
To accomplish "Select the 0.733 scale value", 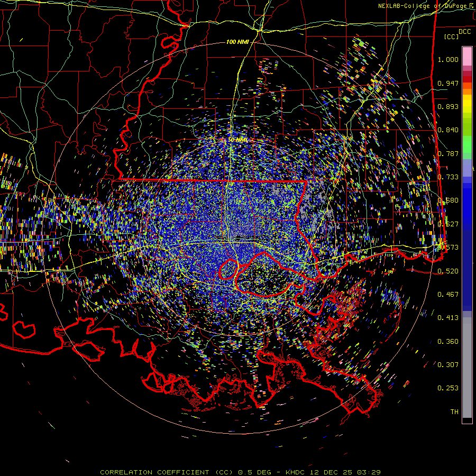I will (448, 177).
